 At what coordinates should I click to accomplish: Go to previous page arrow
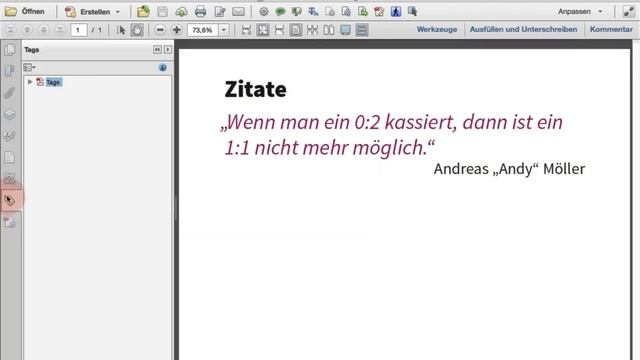pyautogui.click(x=27, y=30)
